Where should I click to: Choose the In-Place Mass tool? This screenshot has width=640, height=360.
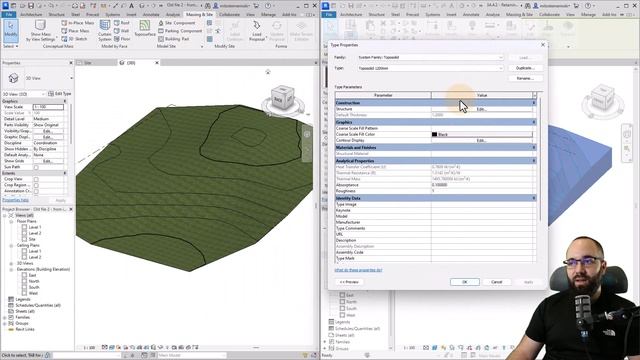78,23
